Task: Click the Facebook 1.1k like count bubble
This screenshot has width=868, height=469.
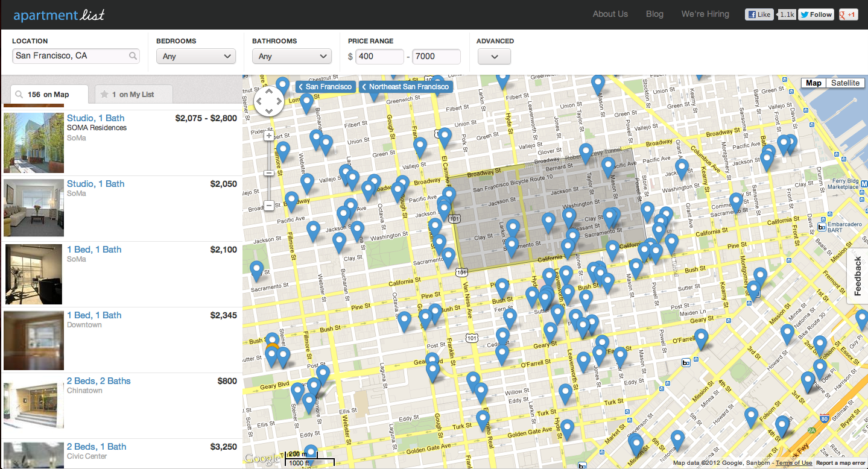Action: tap(787, 14)
